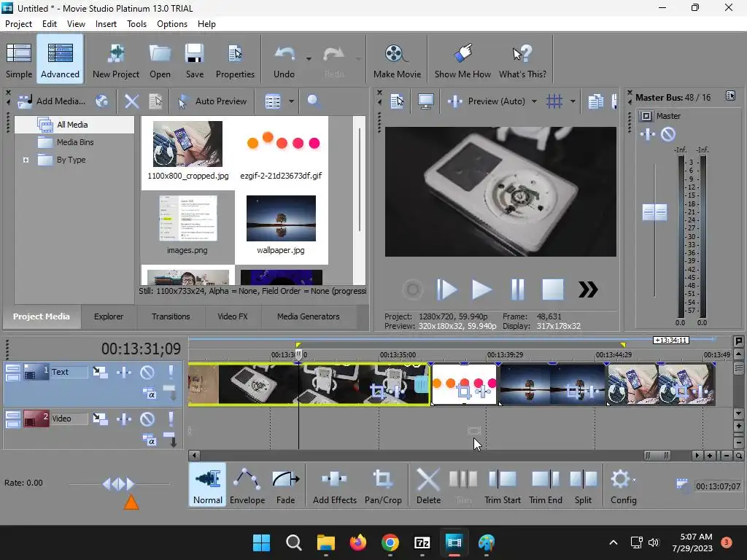Select Envelope edit tool
The image size is (747, 560).
coord(247,485)
